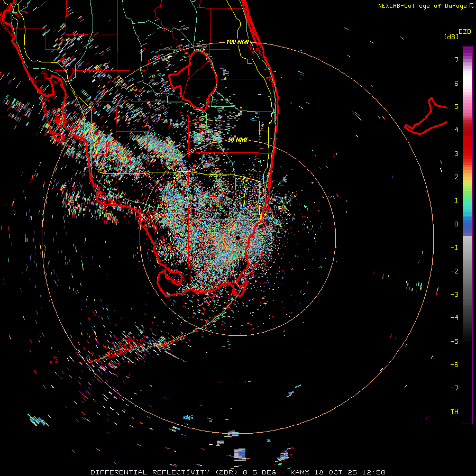The width and height of the screenshot is (476, 476).
Task: Click the colorbar tick label -7
Action: [454, 388]
